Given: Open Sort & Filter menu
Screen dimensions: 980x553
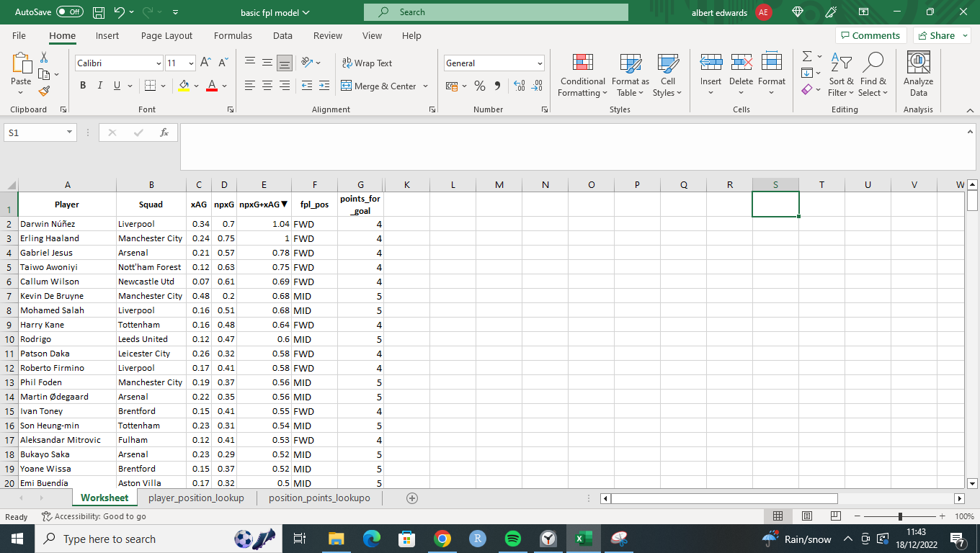Looking at the screenshot, I should coord(841,75).
